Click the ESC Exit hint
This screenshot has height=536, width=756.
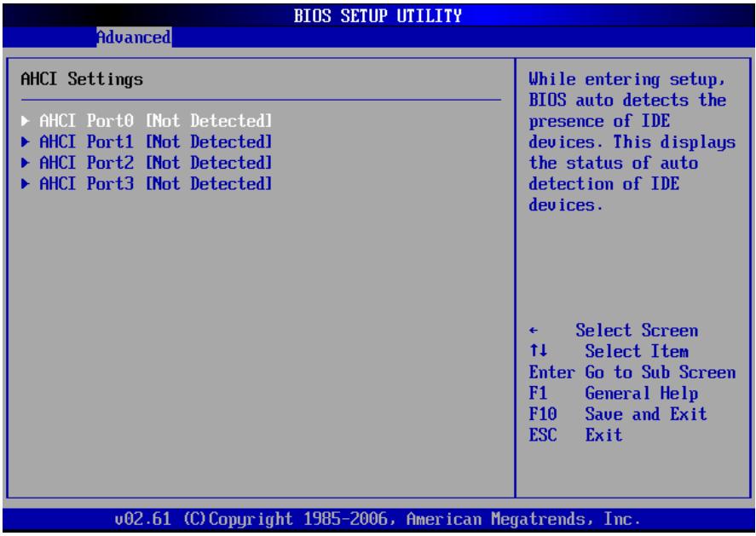pos(575,435)
